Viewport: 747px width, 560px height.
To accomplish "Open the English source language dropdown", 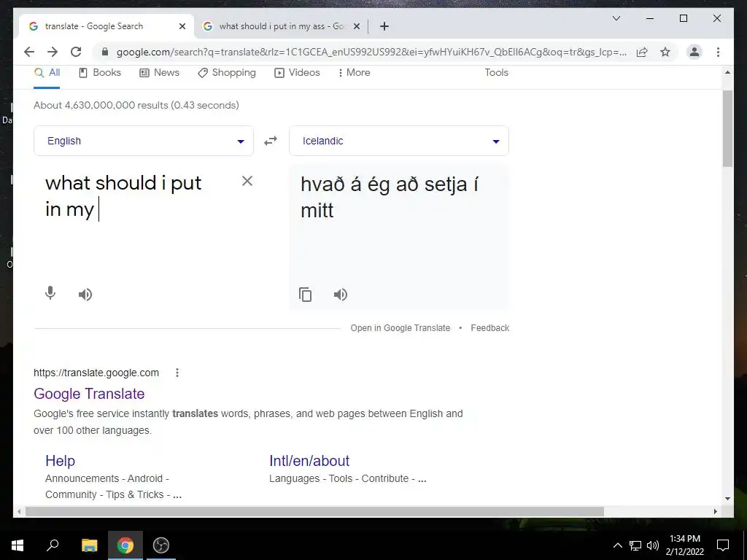I will coord(144,141).
